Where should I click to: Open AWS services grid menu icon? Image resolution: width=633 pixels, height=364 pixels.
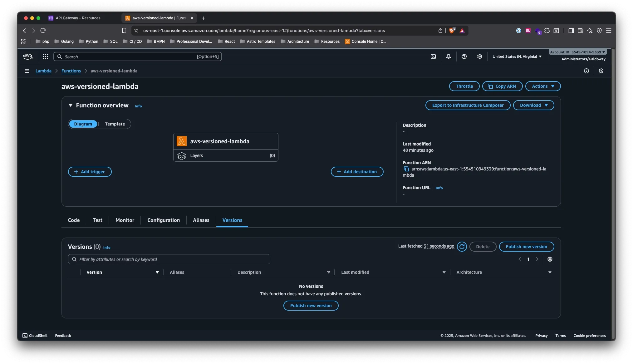pyautogui.click(x=46, y=57)
